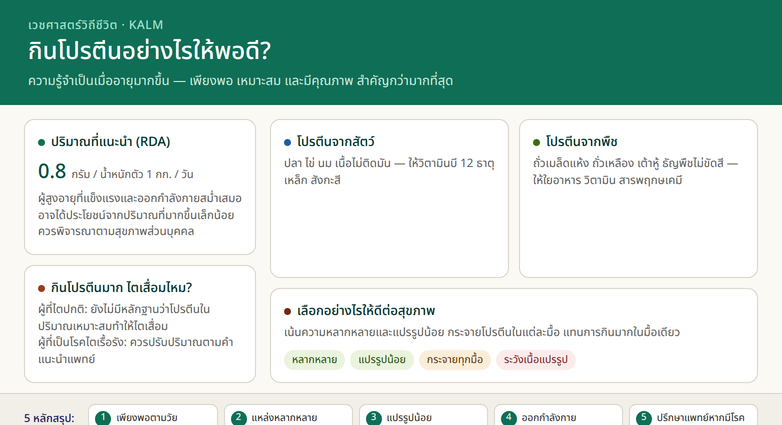The height and width of the screenshot is (425, 782).
Task: Click the green dot beside โปรตีนจากพืช
Action: pos(536,143)
